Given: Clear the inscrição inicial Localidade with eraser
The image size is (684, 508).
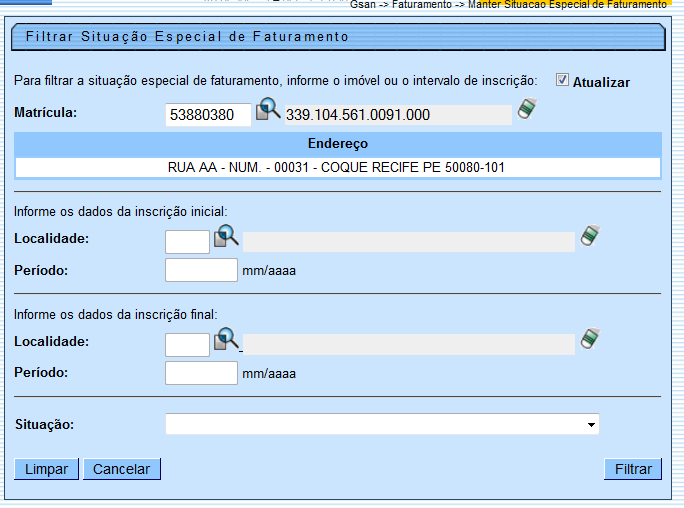Looking at the screenshot, I should click(x=590, y=237).
